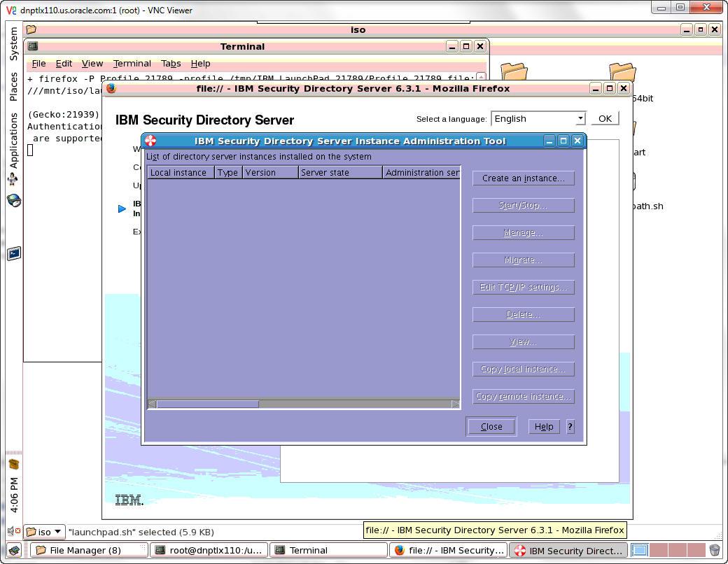Click OK next to language selector
This screenshot has width=728, height=564.
[x=605, y=119]
